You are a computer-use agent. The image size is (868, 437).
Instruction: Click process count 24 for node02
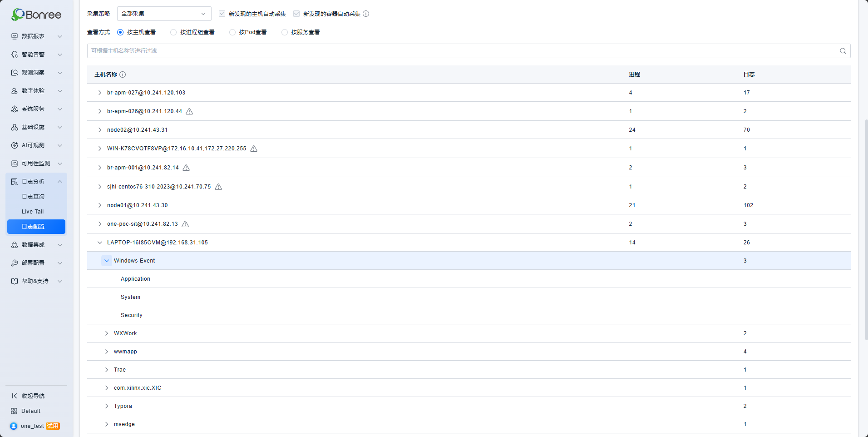click(x=632, y=130)
